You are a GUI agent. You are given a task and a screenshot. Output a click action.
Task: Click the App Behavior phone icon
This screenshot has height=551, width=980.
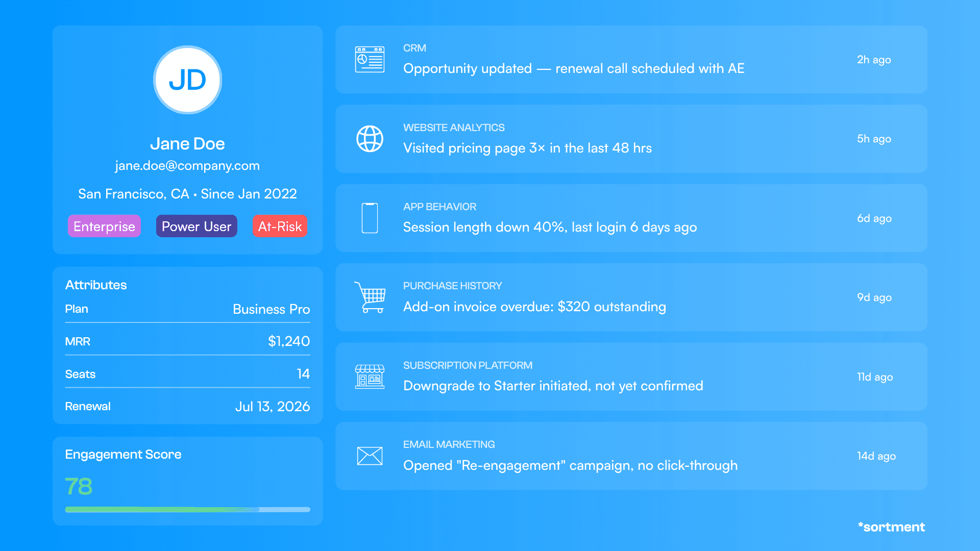click(370, 218)
